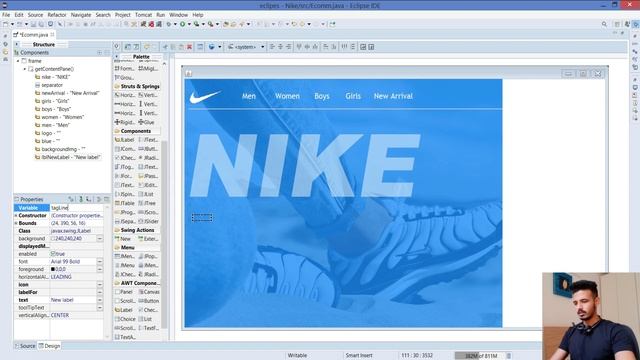Click ellipsis button for text property
The height and width of the screenshot is (360, 640).
click(100, 300)
